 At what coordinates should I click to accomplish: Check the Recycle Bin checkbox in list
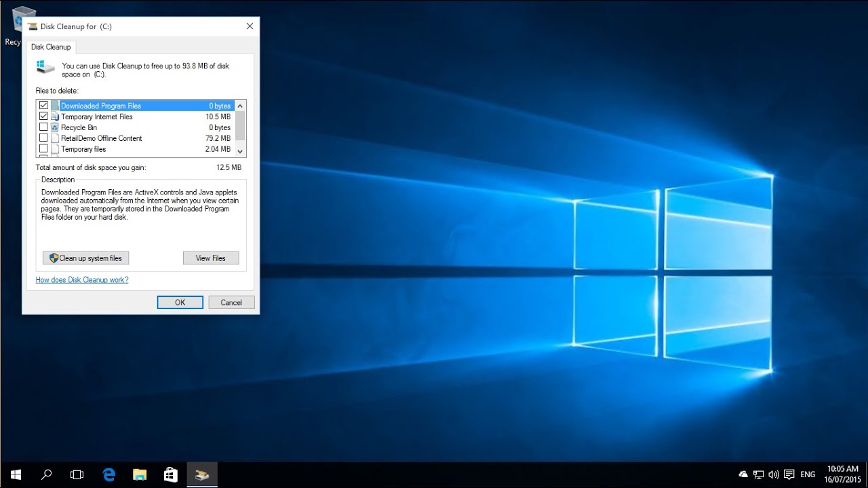click(43, 127)
